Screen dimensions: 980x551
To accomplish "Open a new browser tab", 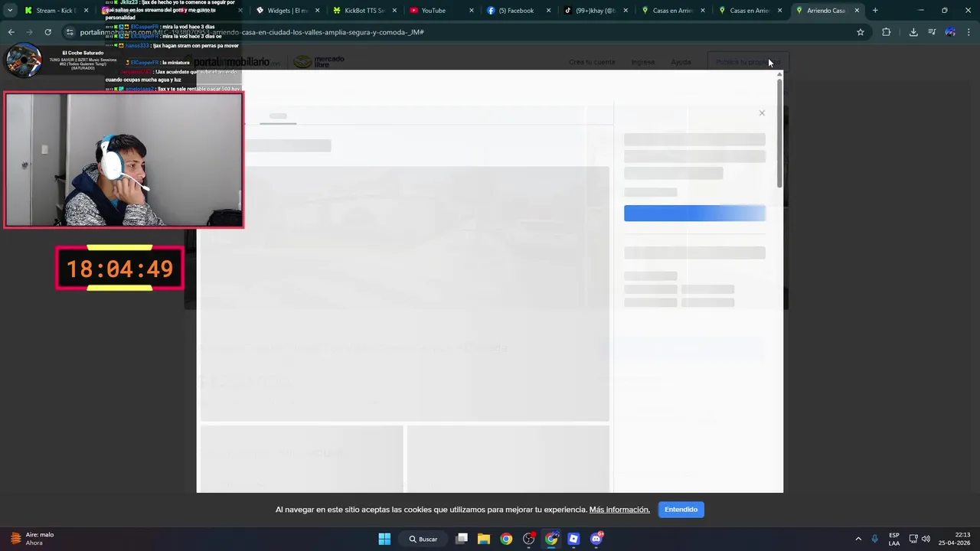I will (x=875, y=11).
